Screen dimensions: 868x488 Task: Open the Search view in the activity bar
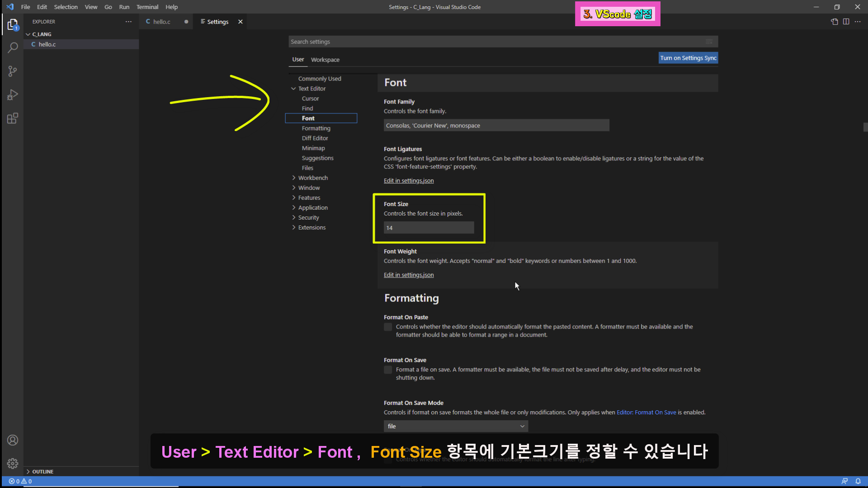(x=13, y=47)
